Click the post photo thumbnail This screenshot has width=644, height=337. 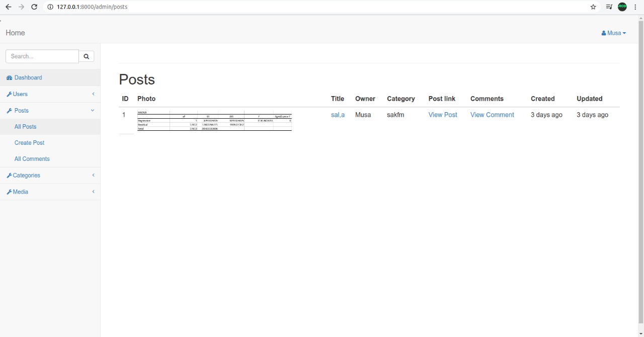214,121
